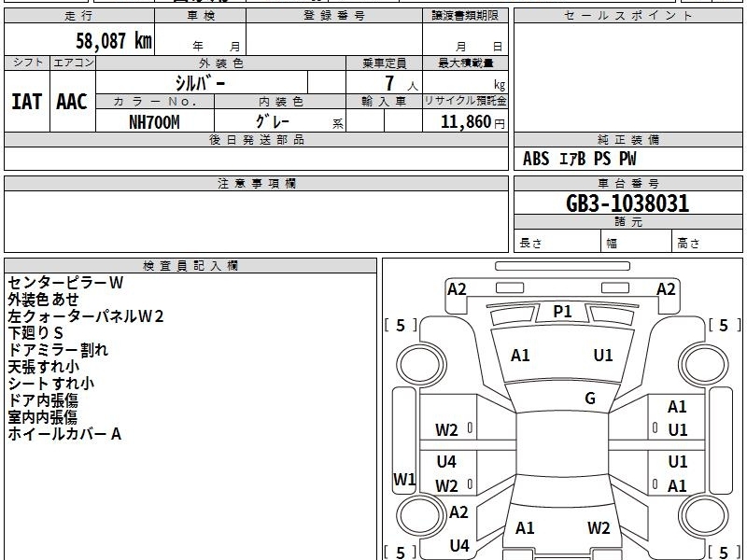Viewport: 747px width, 560px height.
Task: Select inspector note 室内内張傷
Action: tap(42, 417)
